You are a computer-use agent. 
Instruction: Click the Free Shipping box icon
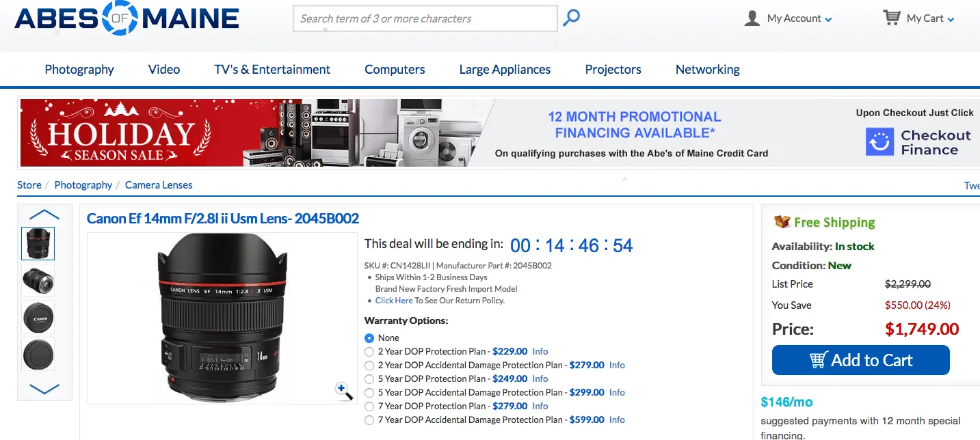pos(782,222)
